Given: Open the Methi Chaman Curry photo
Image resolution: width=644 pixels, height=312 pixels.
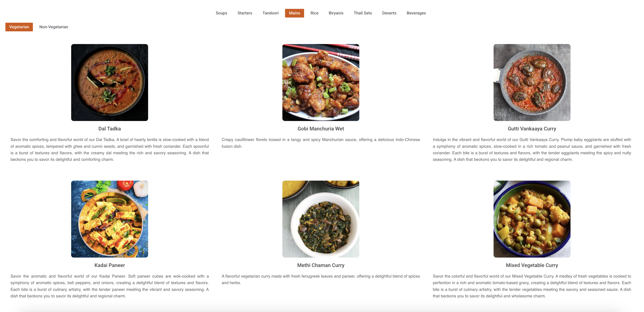Looking at the screenshot, I should click(321, 219).
